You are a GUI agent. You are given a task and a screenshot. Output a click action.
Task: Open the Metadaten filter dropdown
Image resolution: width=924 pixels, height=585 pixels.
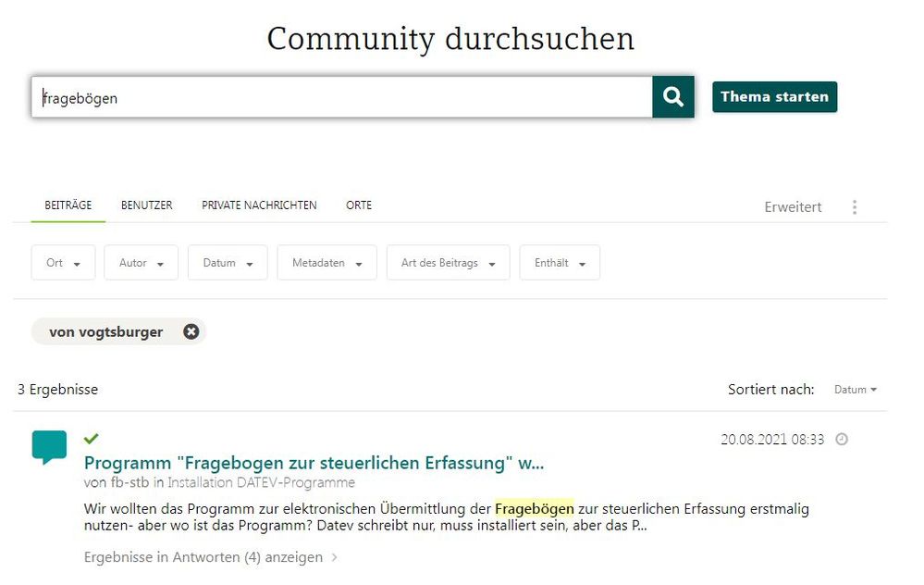tap(326, 263)
